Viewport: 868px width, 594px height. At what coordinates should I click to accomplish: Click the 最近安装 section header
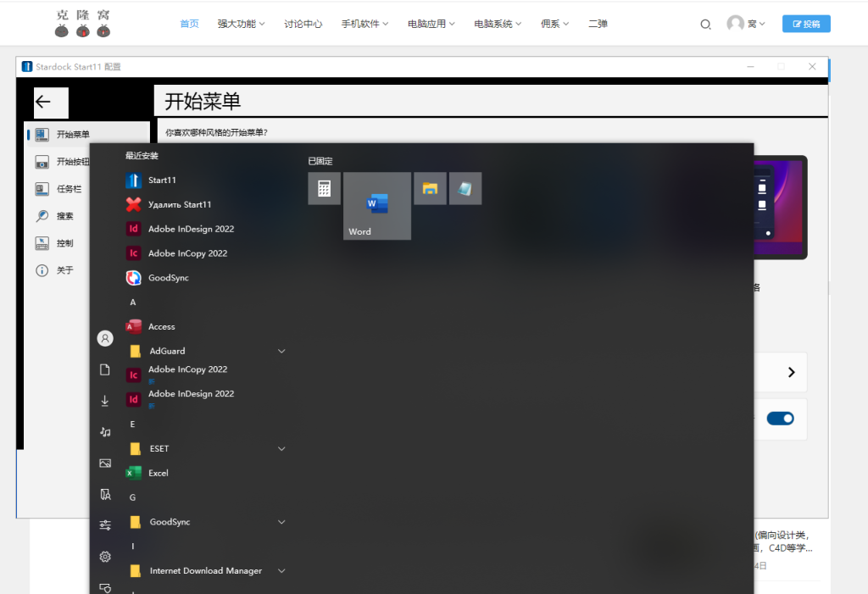142,156
